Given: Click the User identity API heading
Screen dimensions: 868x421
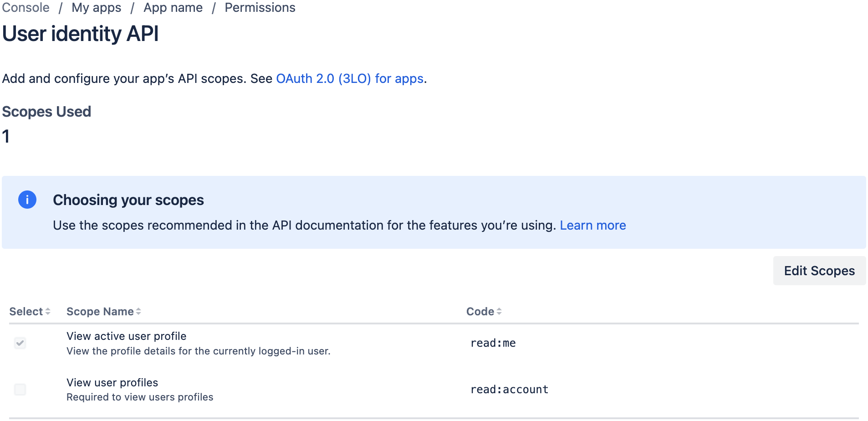Looking at the screenshot, I should (x=81, y=34).
